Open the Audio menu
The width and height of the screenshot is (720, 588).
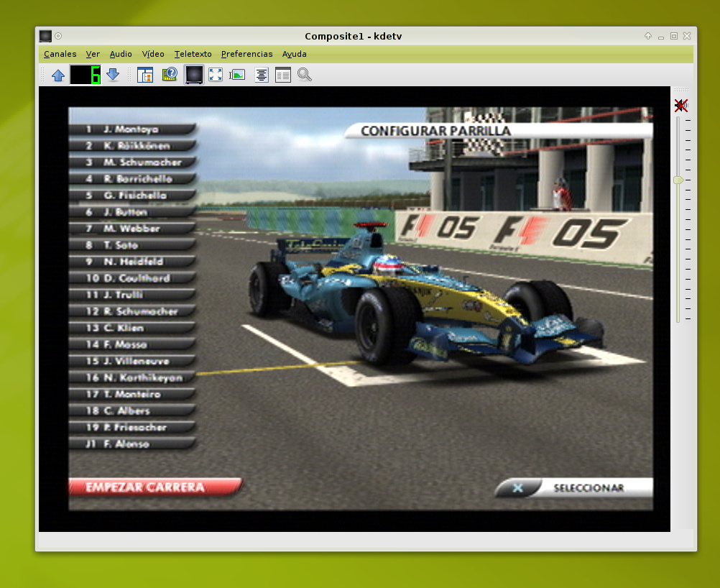coord(121,54)
